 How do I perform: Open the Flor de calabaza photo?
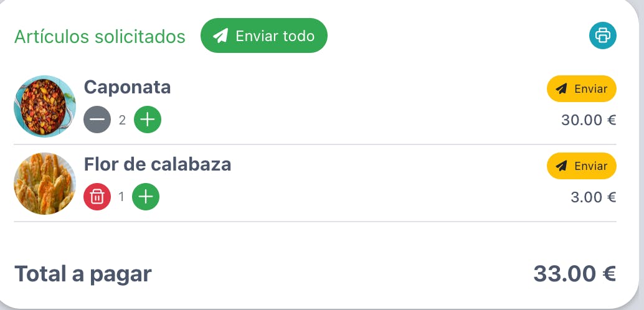pos(45,184)
